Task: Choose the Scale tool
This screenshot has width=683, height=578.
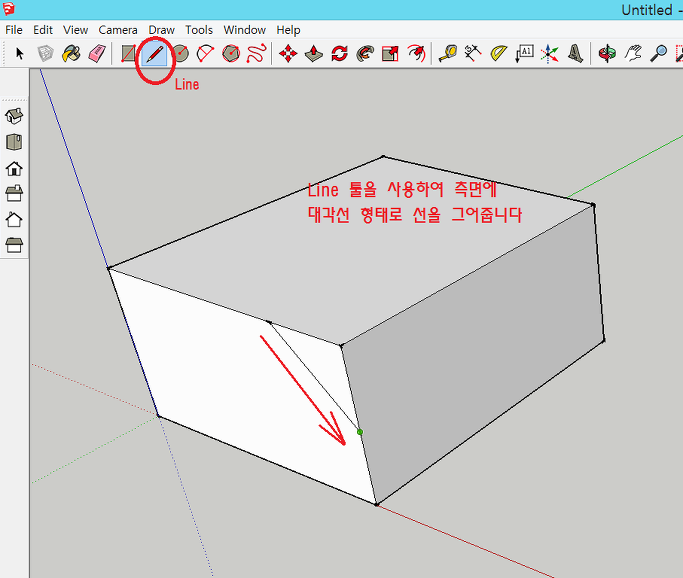Action: point(390,54)
